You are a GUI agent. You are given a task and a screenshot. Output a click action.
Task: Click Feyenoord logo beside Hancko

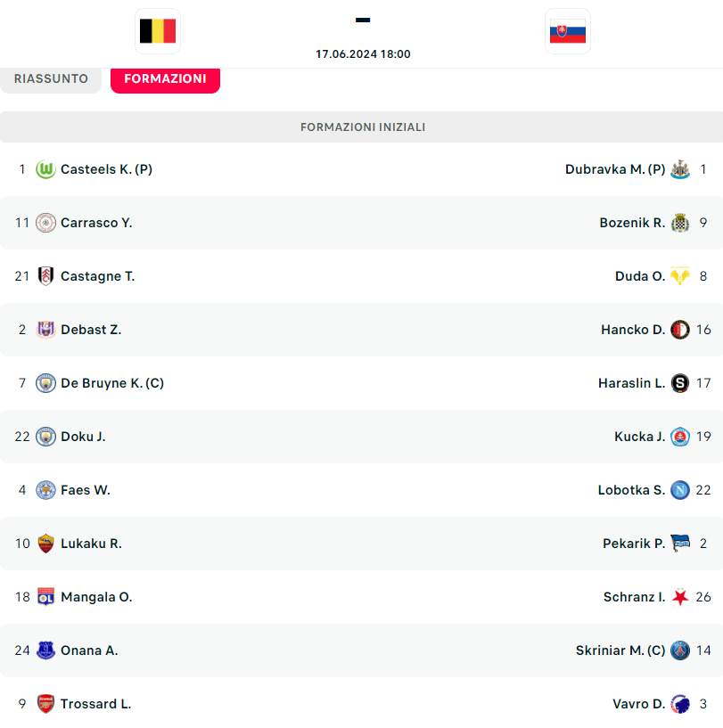680,330
